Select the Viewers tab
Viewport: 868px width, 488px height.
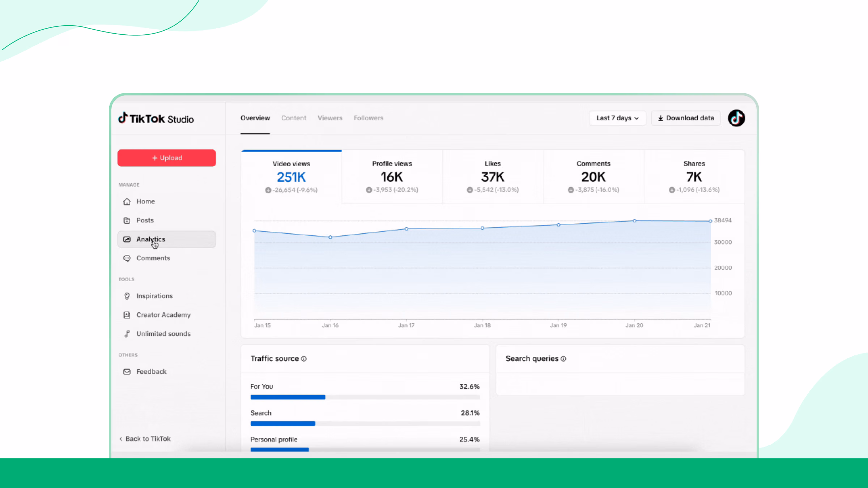tap(330, 118)
